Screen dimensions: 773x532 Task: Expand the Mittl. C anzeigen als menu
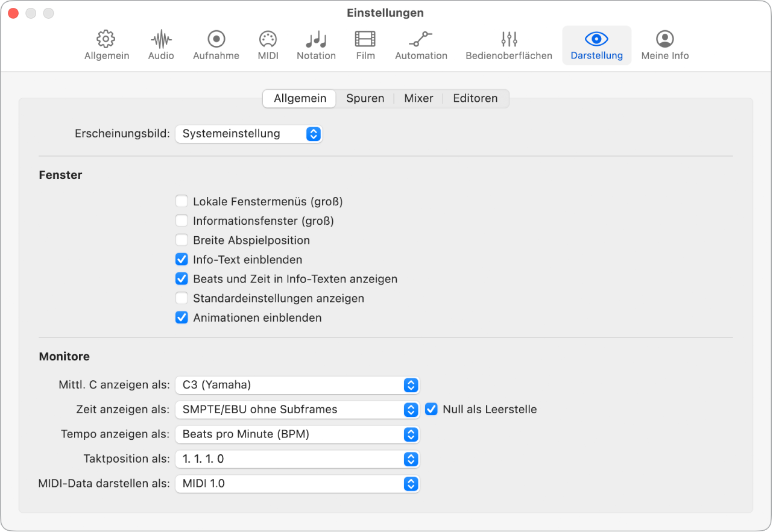(297, 384)
